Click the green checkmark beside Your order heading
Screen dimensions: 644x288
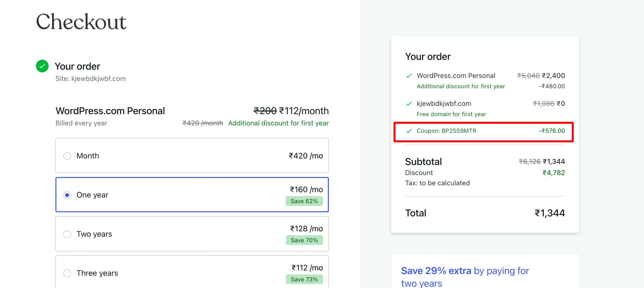42,66
